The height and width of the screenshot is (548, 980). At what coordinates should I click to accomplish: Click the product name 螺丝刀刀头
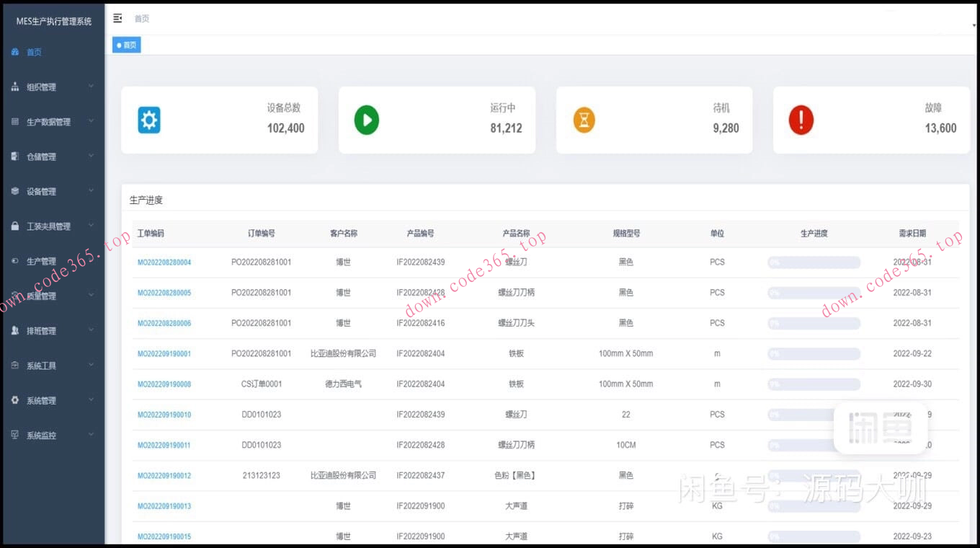point(516,323)
